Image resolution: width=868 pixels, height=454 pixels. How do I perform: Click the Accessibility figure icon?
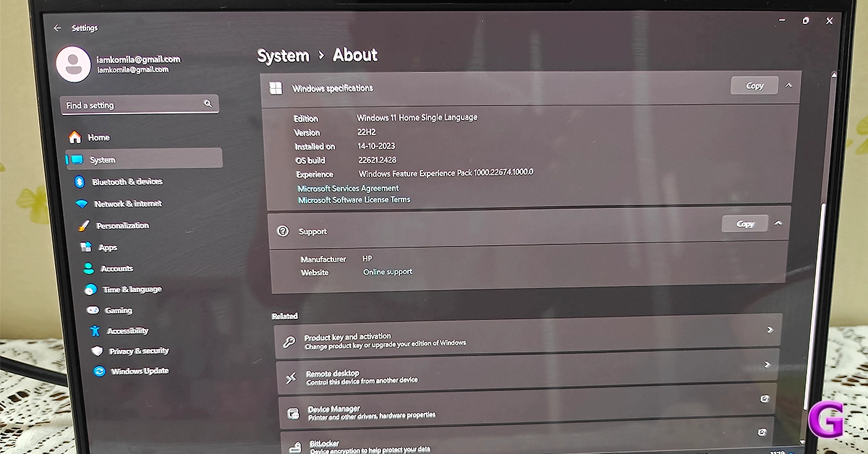click(95, 330)
